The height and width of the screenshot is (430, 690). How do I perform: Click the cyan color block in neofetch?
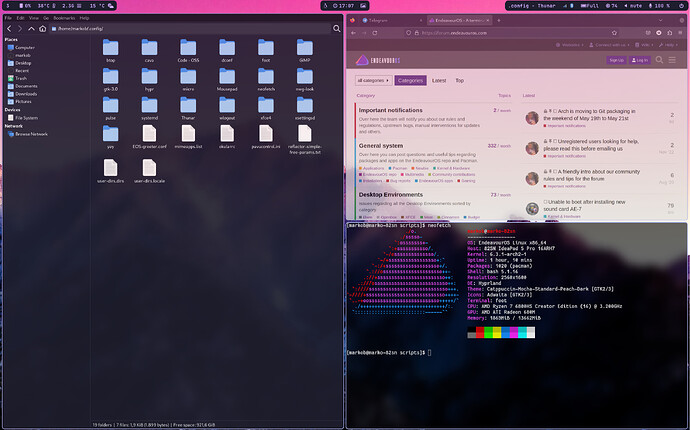pyautogui.click(x=522, y=332)
